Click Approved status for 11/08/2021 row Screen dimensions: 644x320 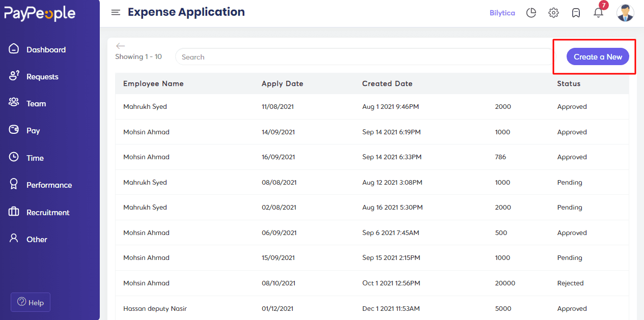(x=572, y=107)
